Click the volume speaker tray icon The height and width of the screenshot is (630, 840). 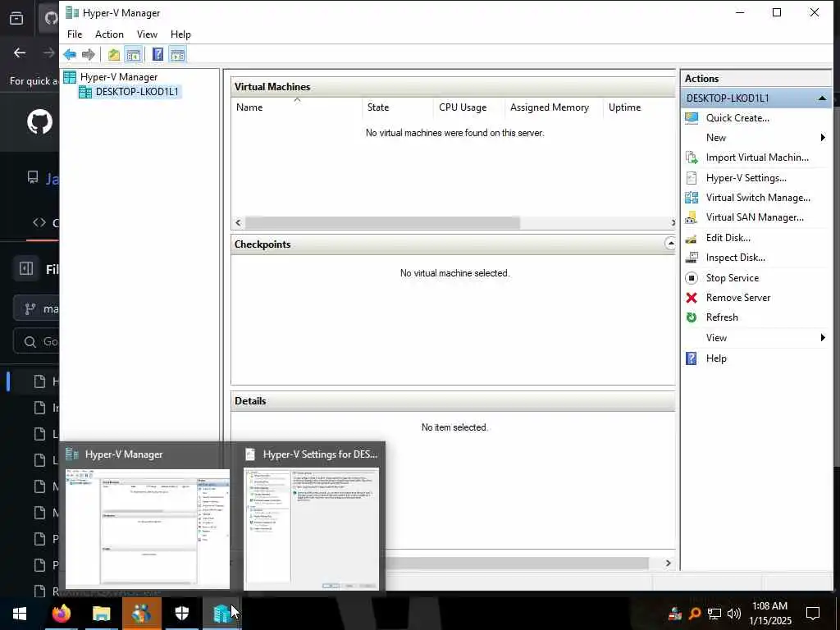click(734, 614)
